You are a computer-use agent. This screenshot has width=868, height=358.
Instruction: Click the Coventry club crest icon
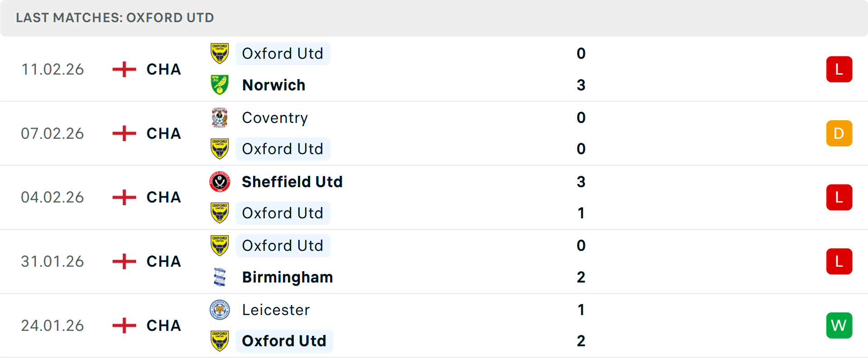pyautogui.click(x=220, y=118)
